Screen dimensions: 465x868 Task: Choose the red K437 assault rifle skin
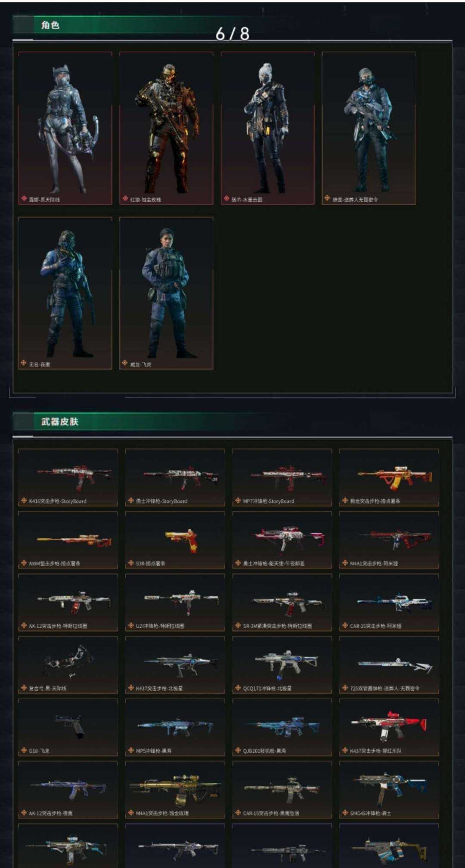tap(389, 727)
